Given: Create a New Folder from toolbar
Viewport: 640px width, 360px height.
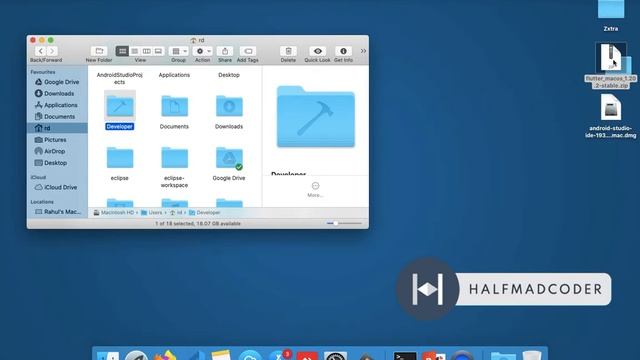Looking at the screenshot, I should [x=99, y=51].
